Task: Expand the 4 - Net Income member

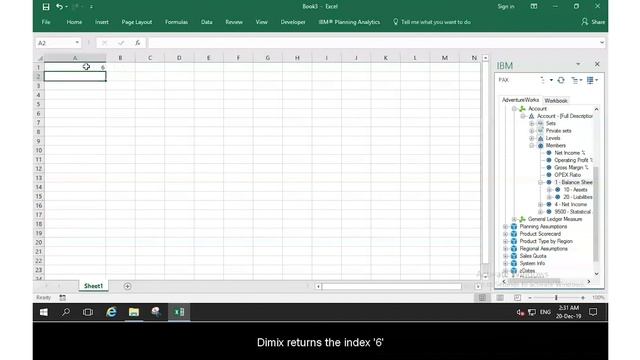Action: [540, 204]
